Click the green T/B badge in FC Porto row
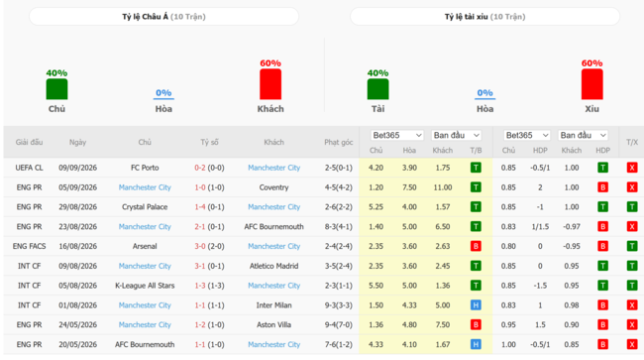 point(476,168)
